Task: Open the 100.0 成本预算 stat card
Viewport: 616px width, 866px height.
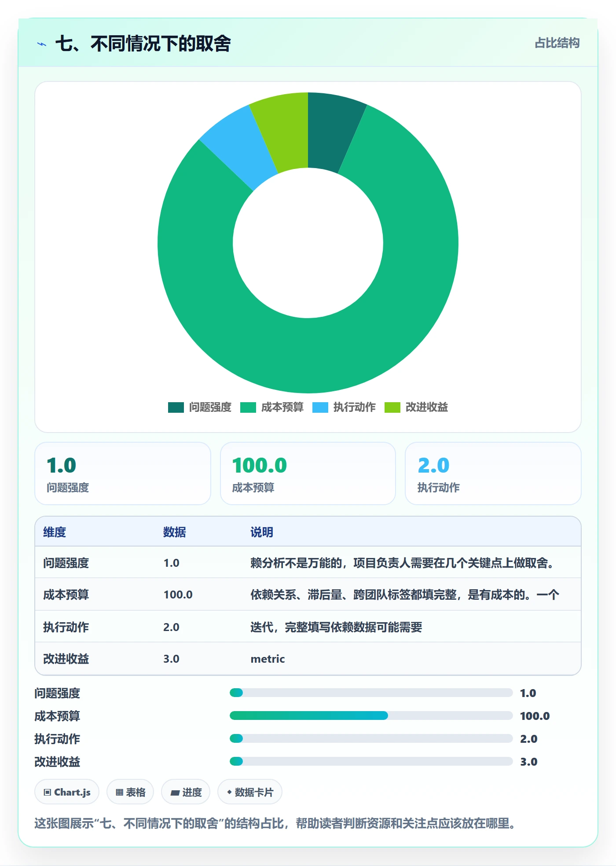Action: pos(308,473)
